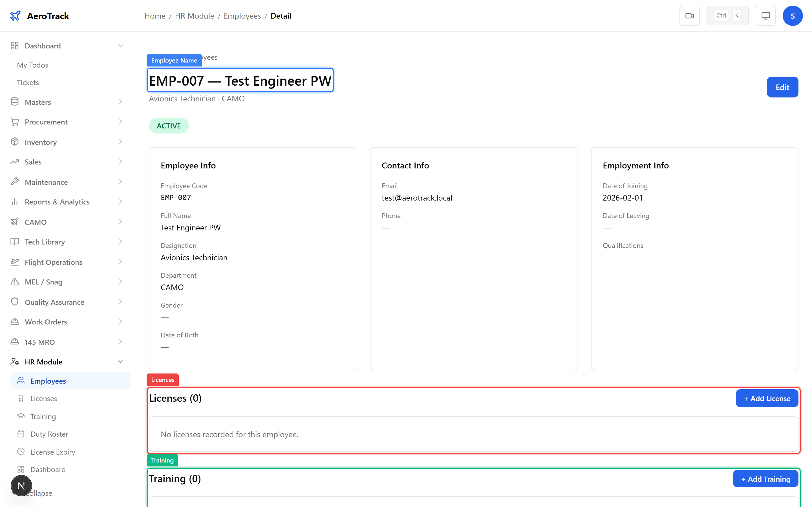Click the CAMO airplane icon in sidebar
The height and width of the screenshot is (507, 812).
point(14,222)
